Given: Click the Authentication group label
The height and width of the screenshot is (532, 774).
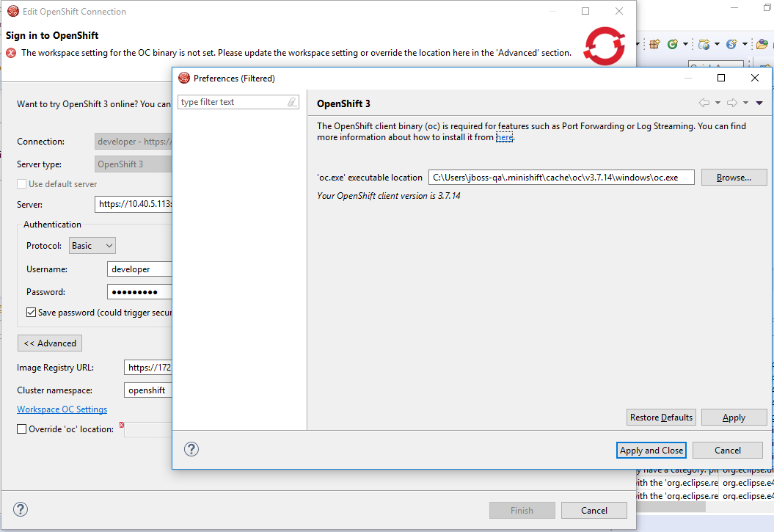Looking at the screenshot, I should [x=52, y=224].
